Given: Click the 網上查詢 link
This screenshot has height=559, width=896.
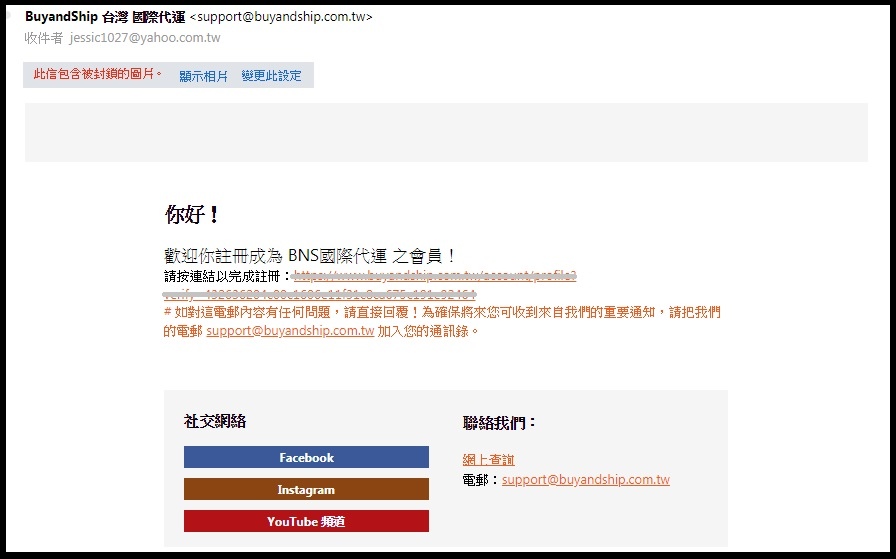Looking at the screenshot, I should [x=488, y=459].
